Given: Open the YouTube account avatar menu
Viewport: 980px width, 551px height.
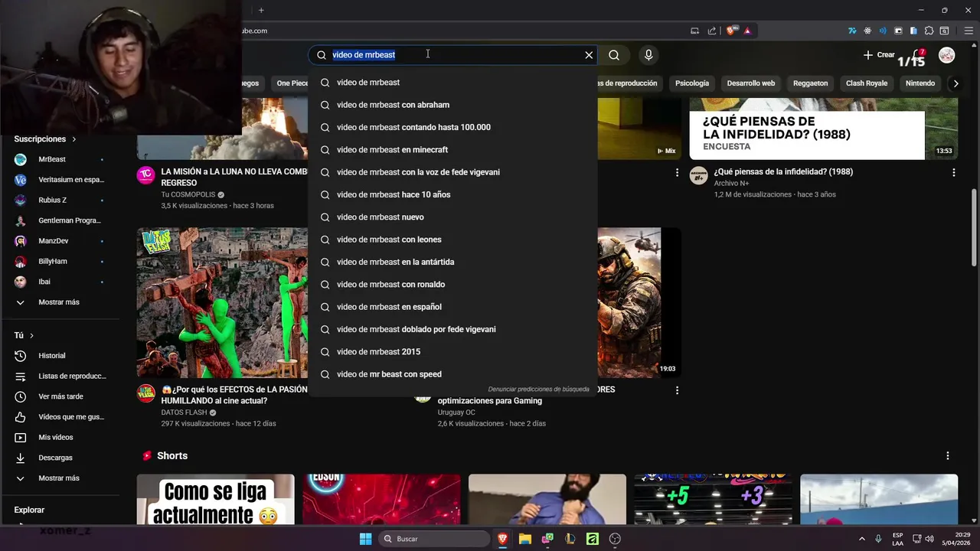Looking at the screenshot, I should [947, 55].
